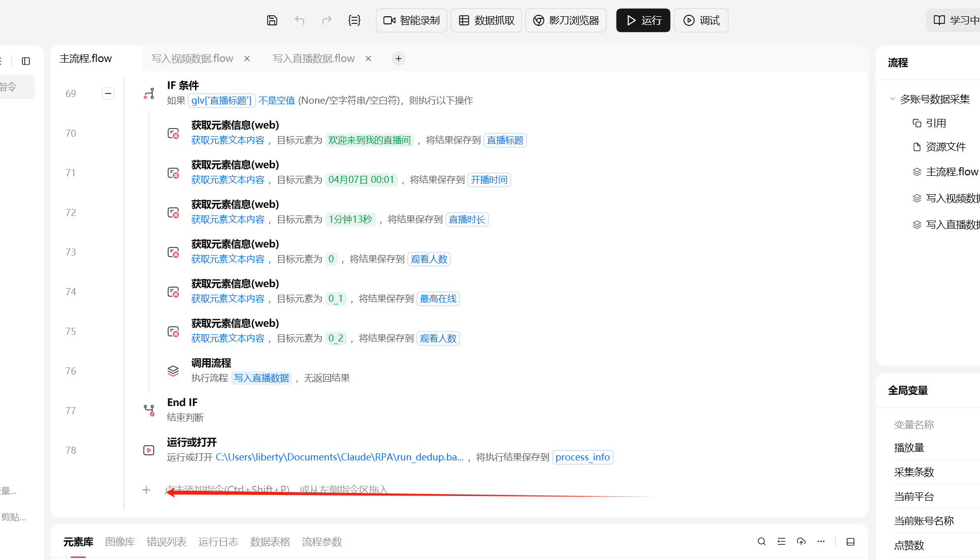Open 影刀浏览器 browser
The image size is (980, 560).
click(565, 20)
